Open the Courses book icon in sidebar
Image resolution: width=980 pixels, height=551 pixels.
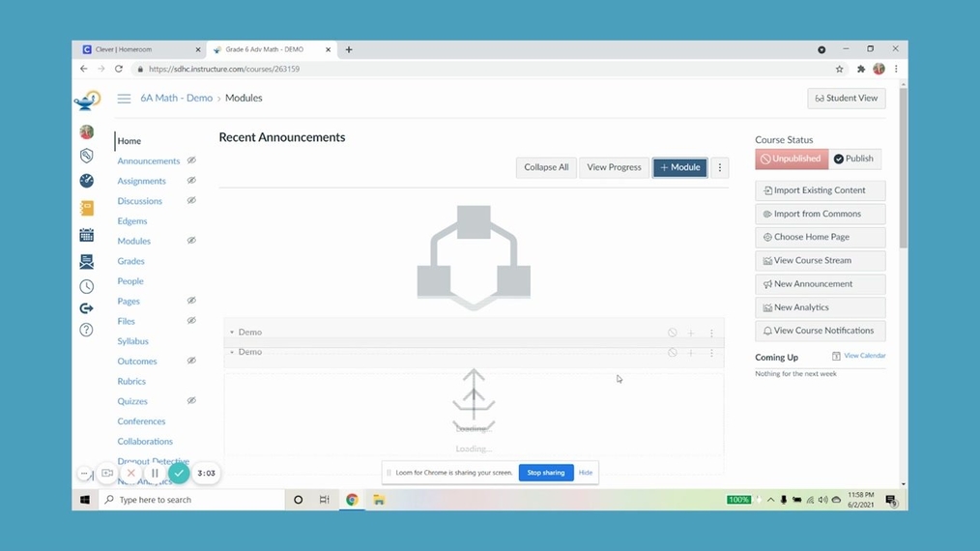pyautogui.click(x=86, y=208)
